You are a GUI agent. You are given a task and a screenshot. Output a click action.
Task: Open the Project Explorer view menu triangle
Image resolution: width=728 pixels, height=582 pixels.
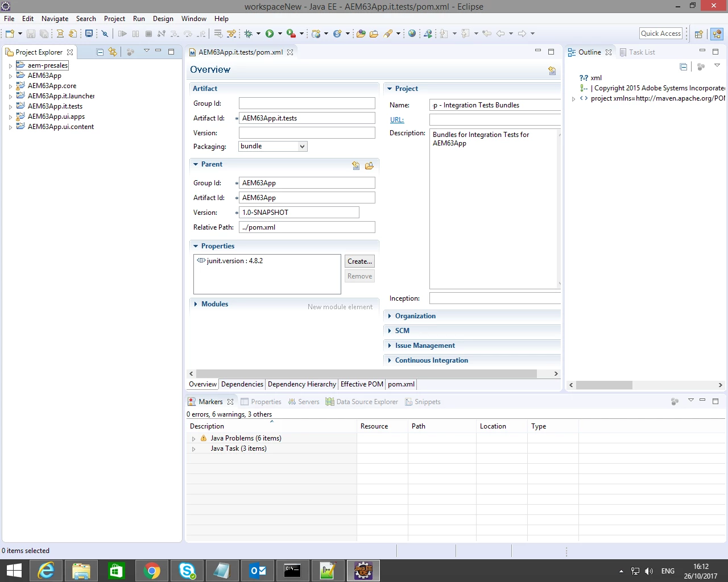coord(146,51)
